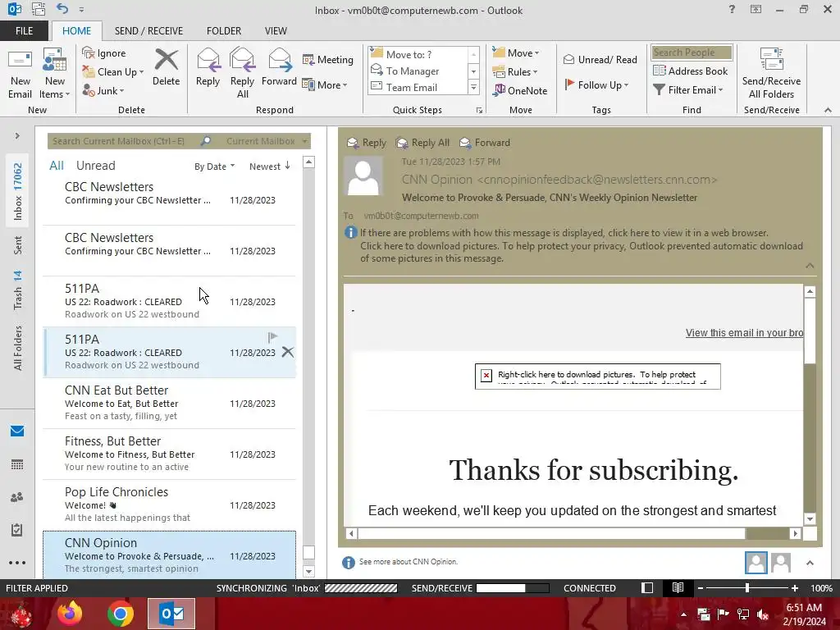Open the Quick Steps dialog launcher
The height and width of the screenshot is (630, 840).
pyautogui.click(x=479, y=111)
